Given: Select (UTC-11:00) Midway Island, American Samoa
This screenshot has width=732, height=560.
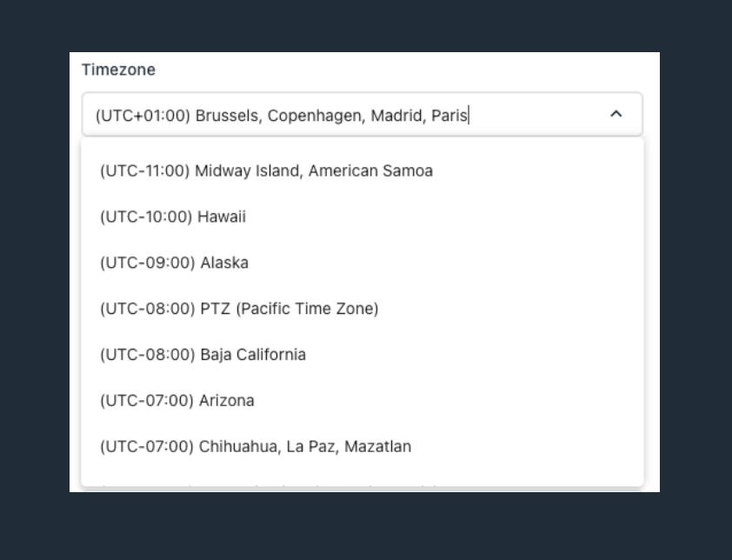Looking at the screenshot, I should (x=363, y=171).
